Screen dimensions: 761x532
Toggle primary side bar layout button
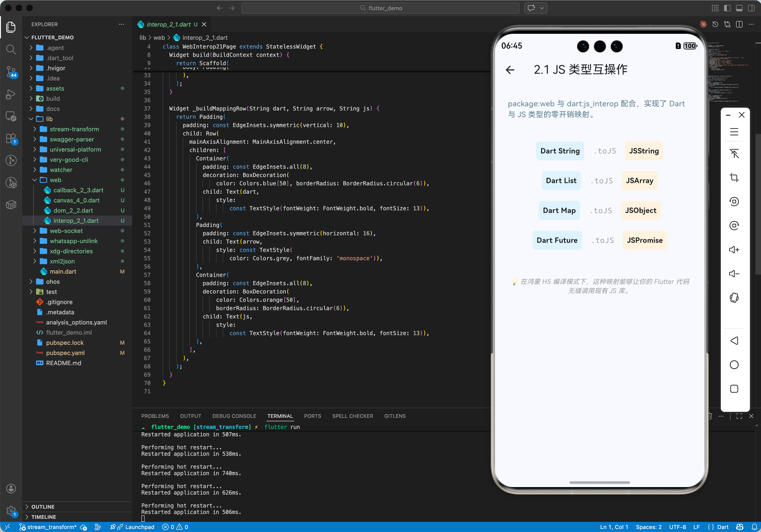(x=727, y=8)
